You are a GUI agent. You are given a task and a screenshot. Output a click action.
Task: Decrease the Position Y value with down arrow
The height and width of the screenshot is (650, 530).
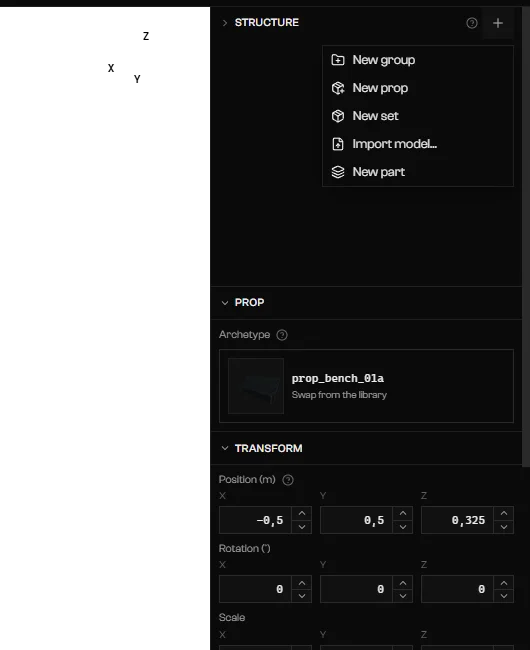[403, 527]
